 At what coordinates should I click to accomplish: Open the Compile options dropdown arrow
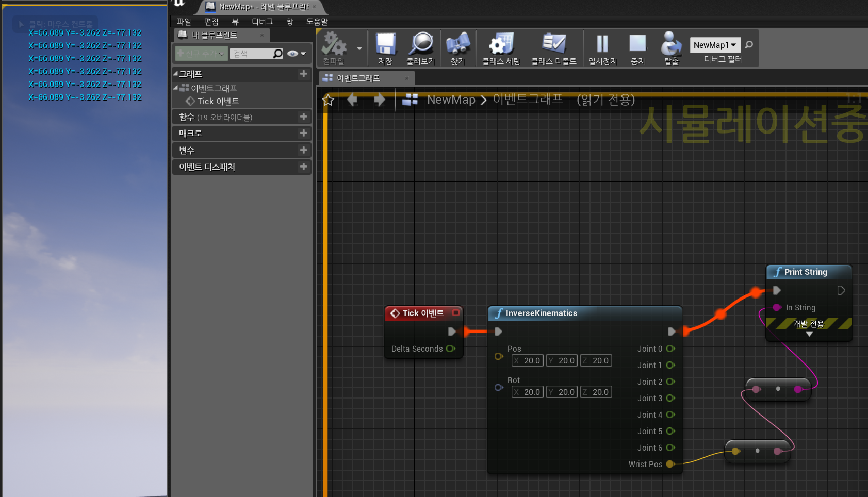(359, 48)
